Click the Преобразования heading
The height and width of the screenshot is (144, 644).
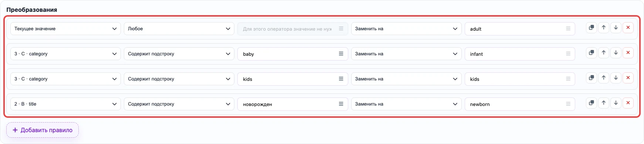click(32, 10)
